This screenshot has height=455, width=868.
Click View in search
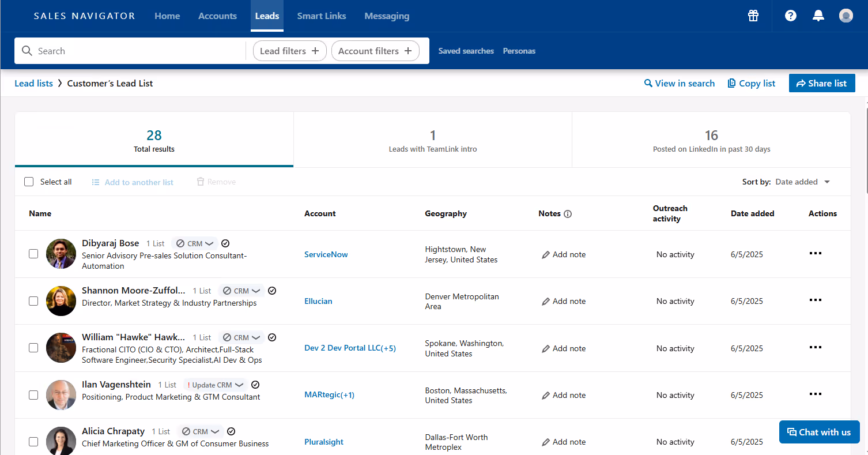tap(680, 83)
